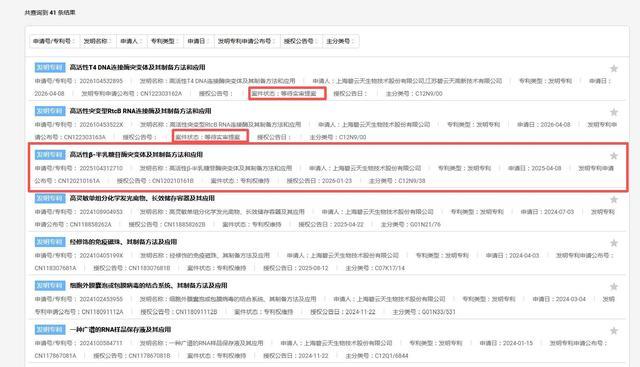This screenshot has width=640, height=367.
Task: Open title 高活性T4 DNA连接酶突变体及其制备方法和应用
Action: [x=138, y=67]
